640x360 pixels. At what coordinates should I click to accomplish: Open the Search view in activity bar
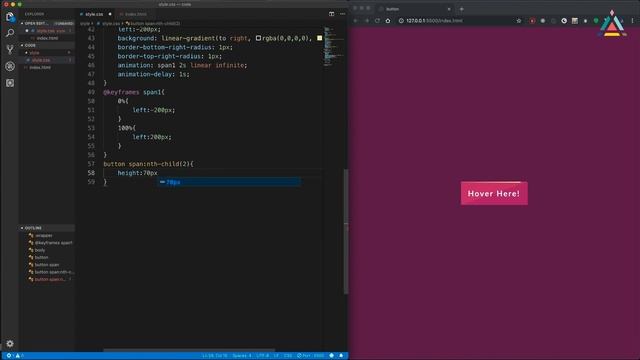coord(10,33)
